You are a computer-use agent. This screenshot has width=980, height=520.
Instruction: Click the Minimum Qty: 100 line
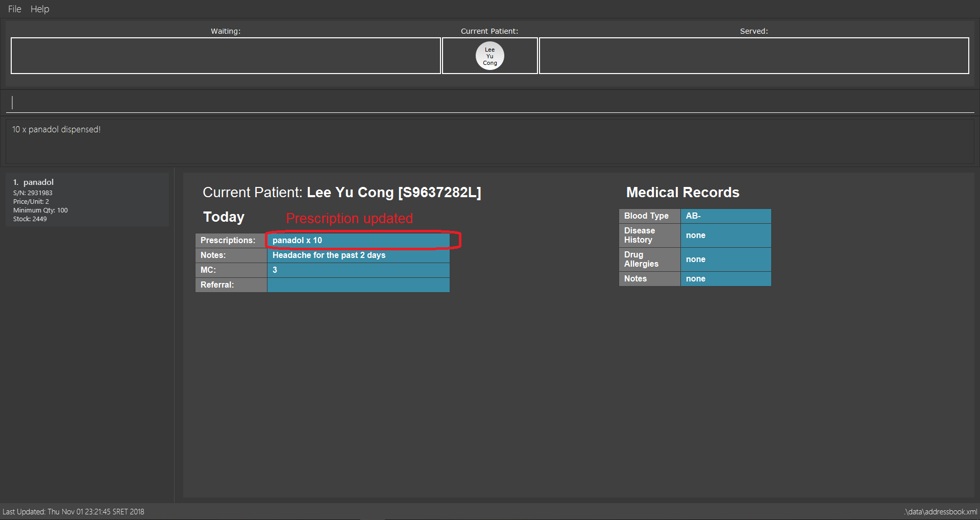point(40,210)
